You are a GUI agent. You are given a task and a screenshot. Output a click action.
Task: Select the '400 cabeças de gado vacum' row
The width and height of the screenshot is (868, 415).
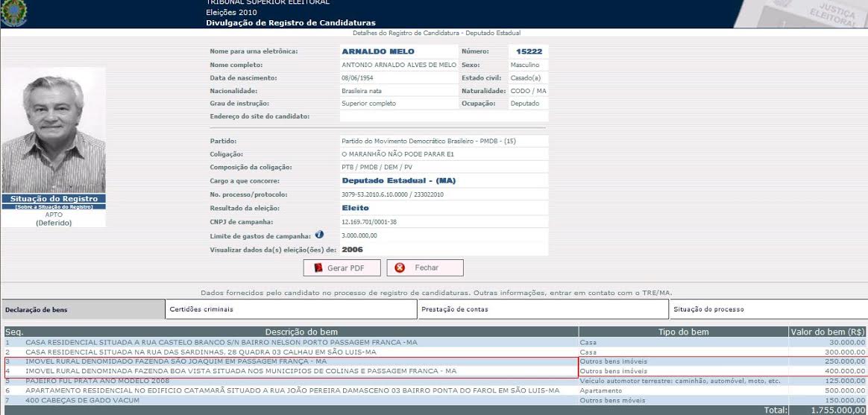72,400
